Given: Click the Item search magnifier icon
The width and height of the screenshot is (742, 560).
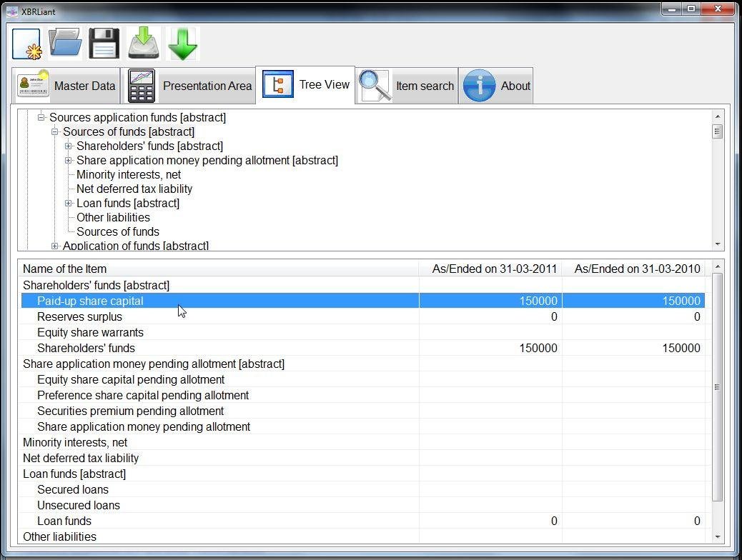Looking at the screenshot, I should (375, 86).
